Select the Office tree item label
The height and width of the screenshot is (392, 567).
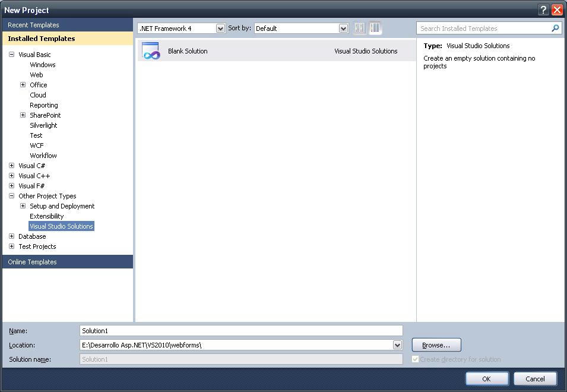tap(39, 85)
